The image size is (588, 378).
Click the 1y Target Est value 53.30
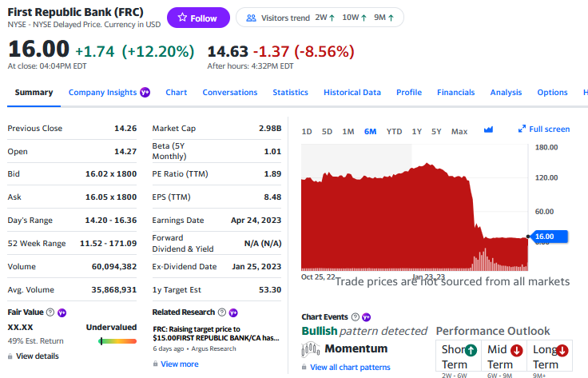(270, 290)
